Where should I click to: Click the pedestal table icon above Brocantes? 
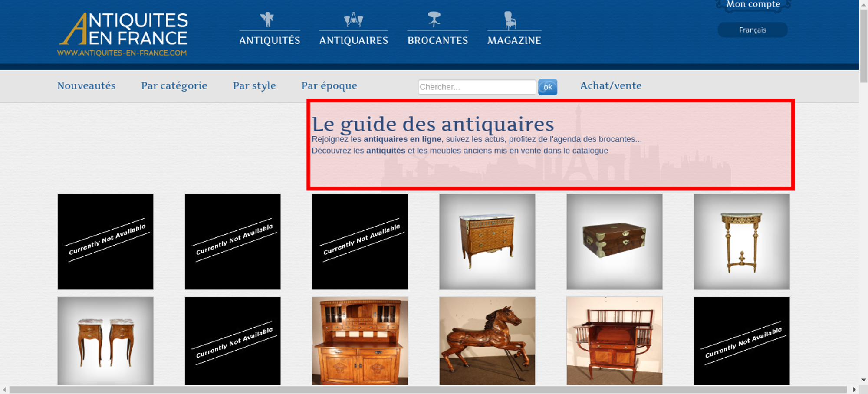(x=434, y=20)
